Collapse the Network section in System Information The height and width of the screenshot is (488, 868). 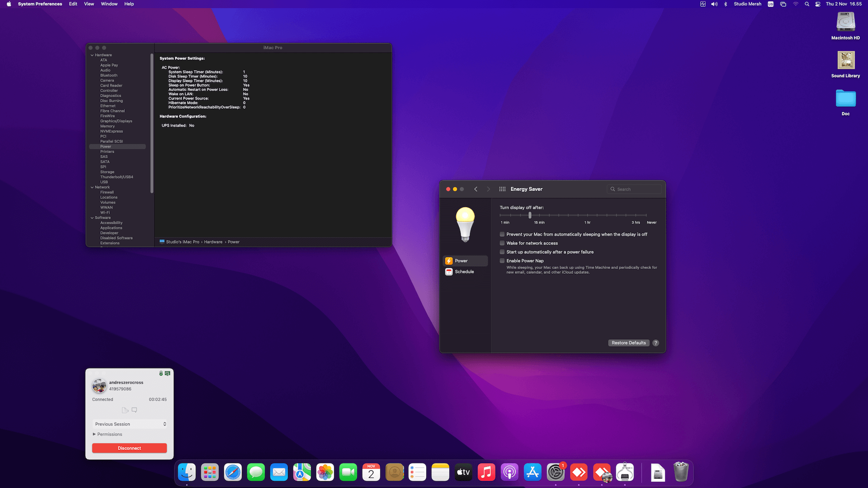92,188
